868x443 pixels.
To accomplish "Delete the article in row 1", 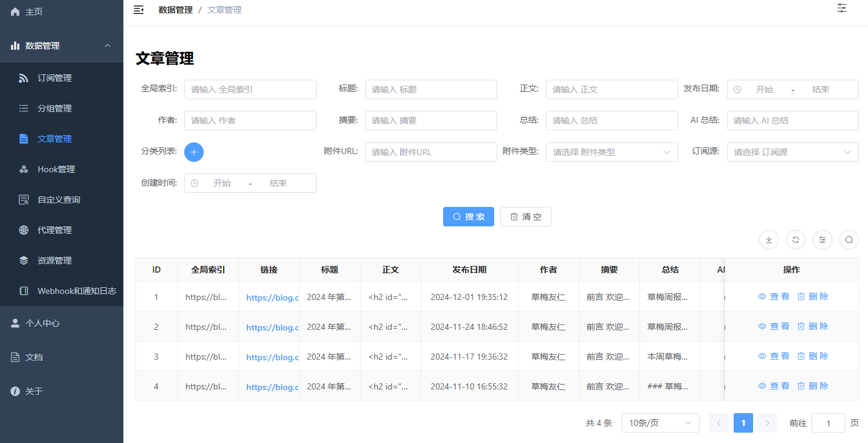I will 813,296.
